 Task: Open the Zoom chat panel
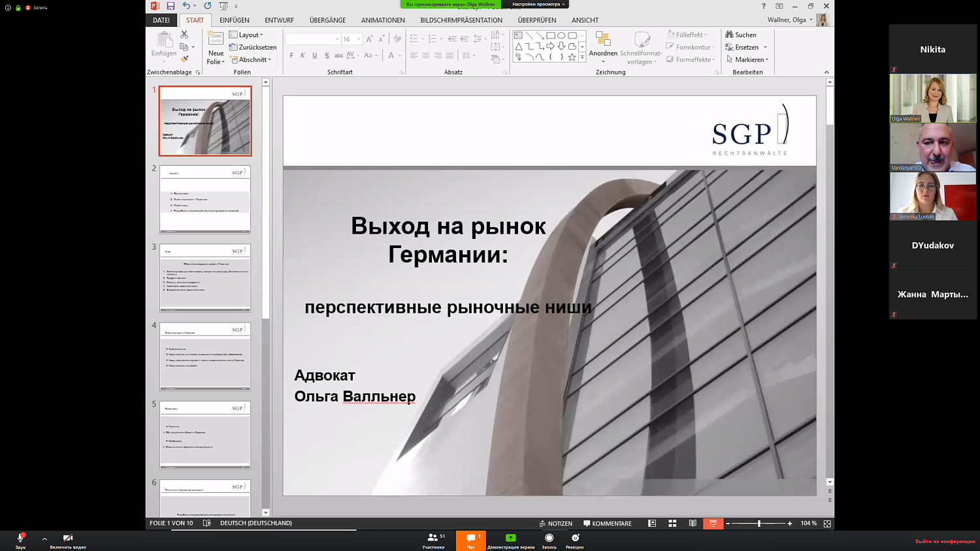pyautogui.click(x=470, y=539)
